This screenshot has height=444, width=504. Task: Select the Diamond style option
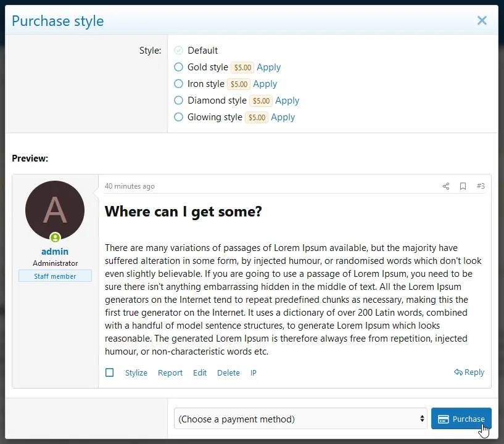(x=179, y=101)
